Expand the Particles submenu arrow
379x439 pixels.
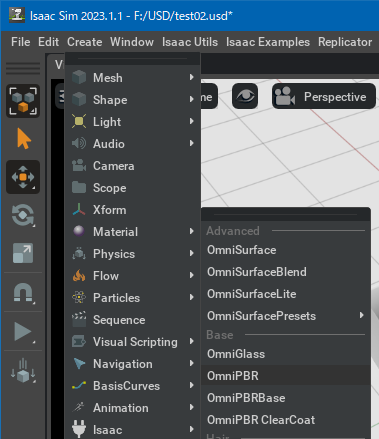[192, 297]
